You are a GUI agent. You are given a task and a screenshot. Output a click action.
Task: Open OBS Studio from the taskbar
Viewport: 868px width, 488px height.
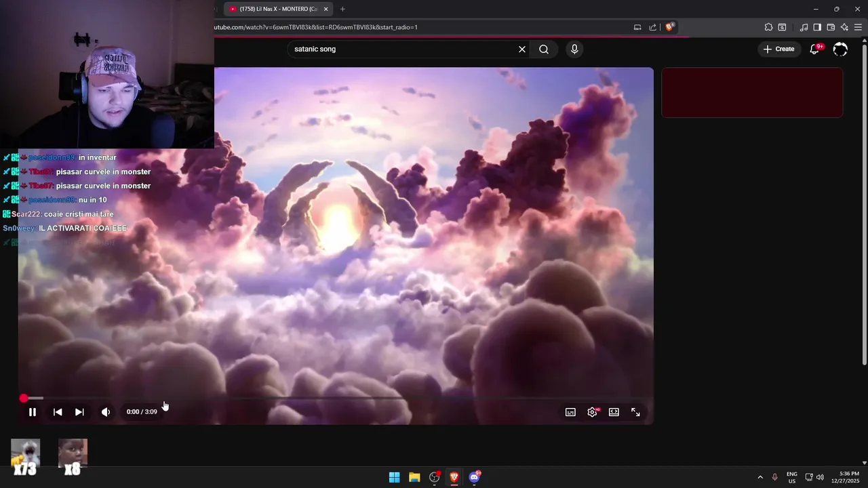(x=435, y=477)
